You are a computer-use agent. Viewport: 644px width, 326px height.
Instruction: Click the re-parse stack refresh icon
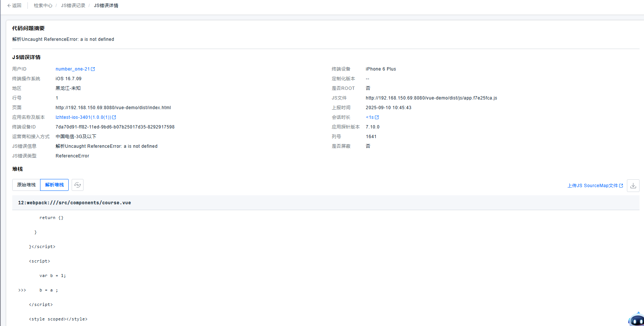[77, 185]
